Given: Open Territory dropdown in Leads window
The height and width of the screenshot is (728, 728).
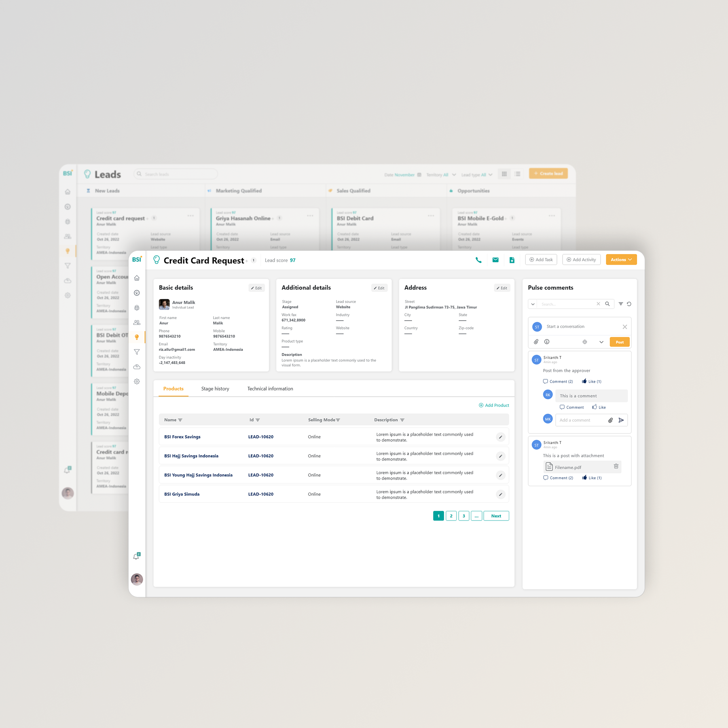Looking at the screenshot, I should [x=441, y=175].
